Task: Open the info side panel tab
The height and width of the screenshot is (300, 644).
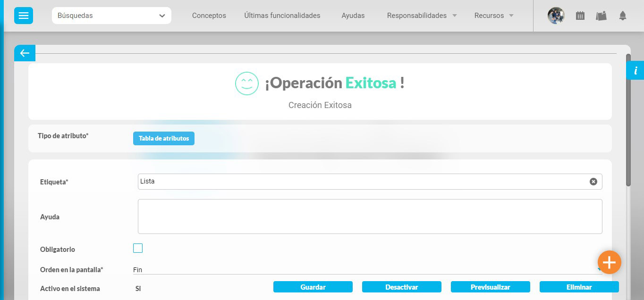Action: pyautogui.click(x=636, y=71)
